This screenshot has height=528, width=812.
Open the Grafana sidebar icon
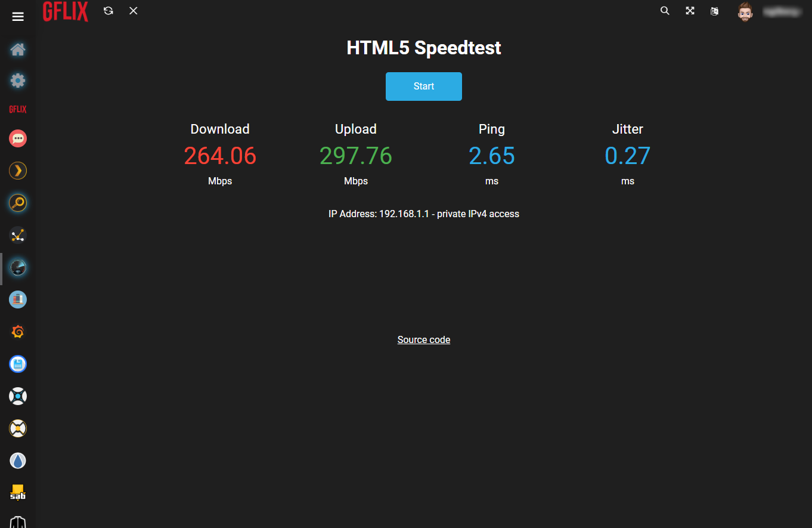[x=18, y=332]
